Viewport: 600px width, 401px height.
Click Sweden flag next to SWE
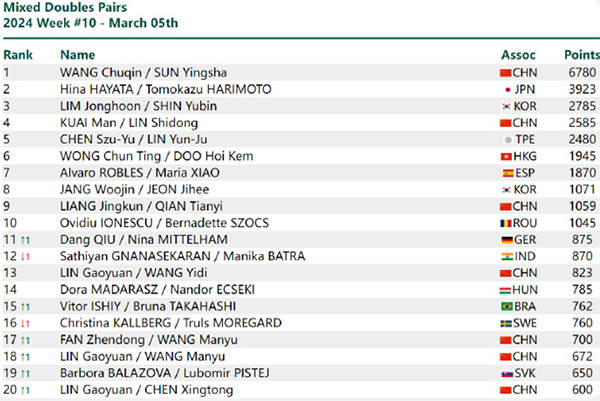click(506, 323)
